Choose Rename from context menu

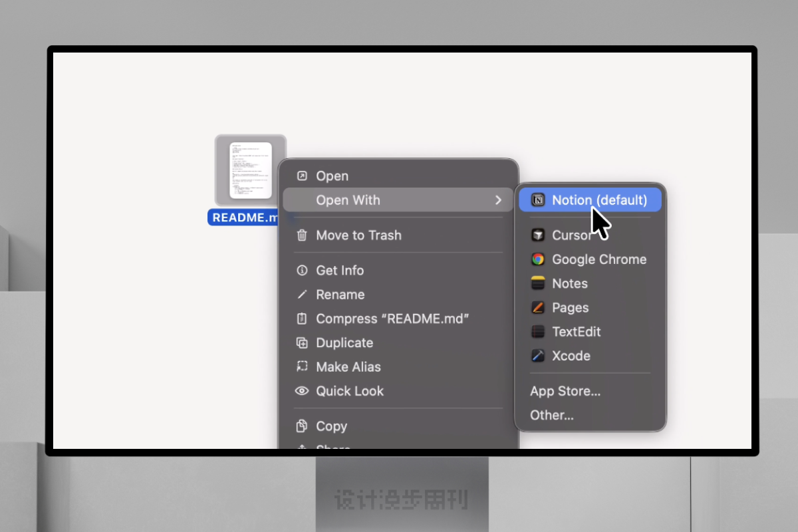[398, 294]
